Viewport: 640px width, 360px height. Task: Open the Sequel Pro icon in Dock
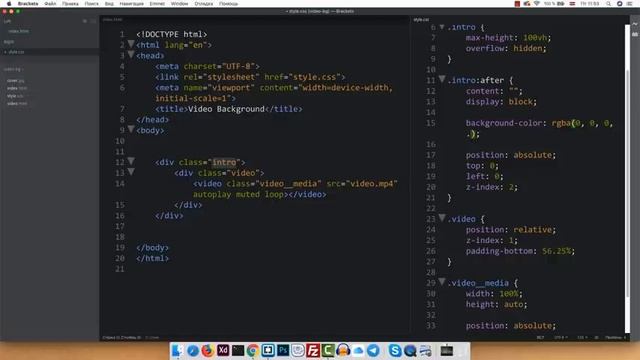click(x=298, y=350)
